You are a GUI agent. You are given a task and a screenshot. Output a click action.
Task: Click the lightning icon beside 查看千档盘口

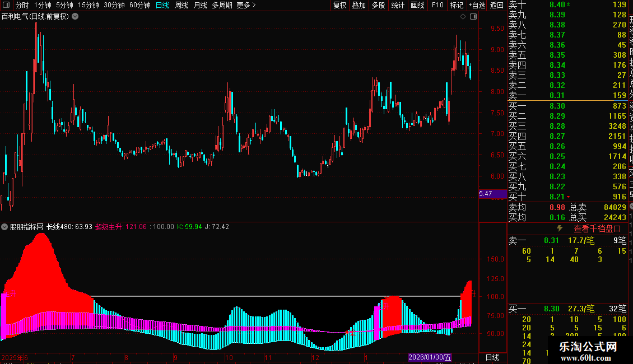tap(560, 228)
